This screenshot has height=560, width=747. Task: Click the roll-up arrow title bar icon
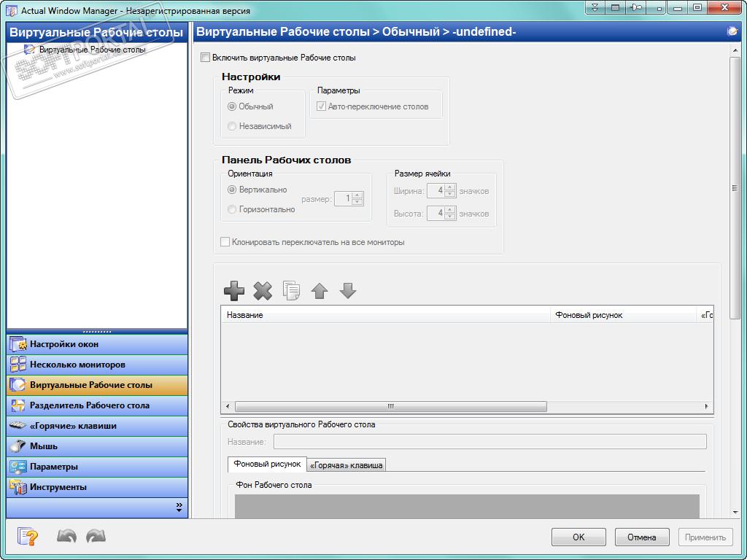click(x=595, y=7)
